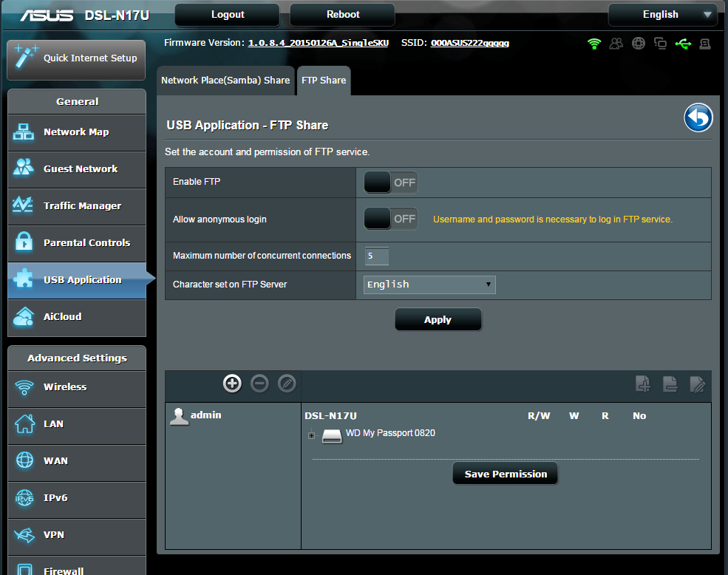
Task: Switch to Network Place(Samba) Share tab
Action: [x=225, y=81]
